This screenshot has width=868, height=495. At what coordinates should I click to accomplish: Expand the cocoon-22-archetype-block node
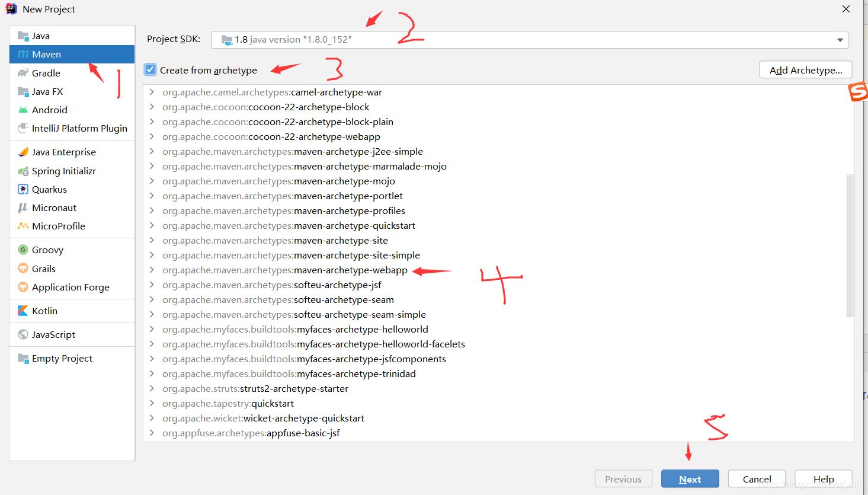pyautogui.click(x=152, y=107)
